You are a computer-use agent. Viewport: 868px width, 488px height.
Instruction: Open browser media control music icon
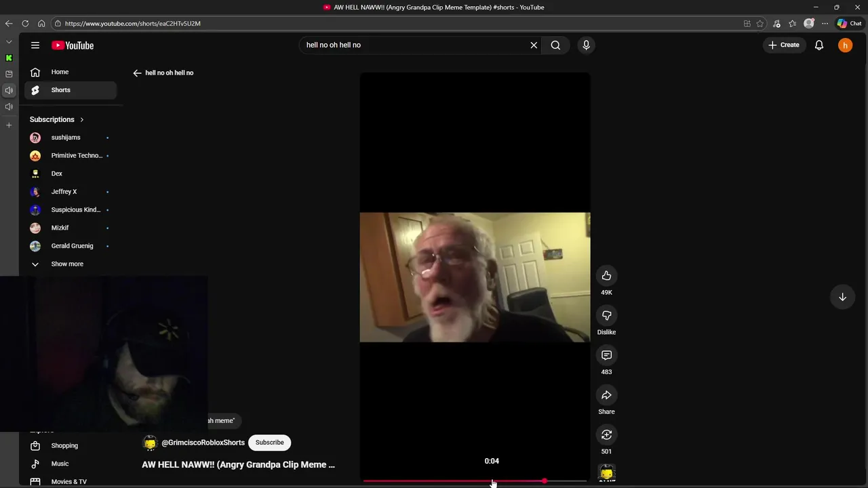click(x=776, y=24)
